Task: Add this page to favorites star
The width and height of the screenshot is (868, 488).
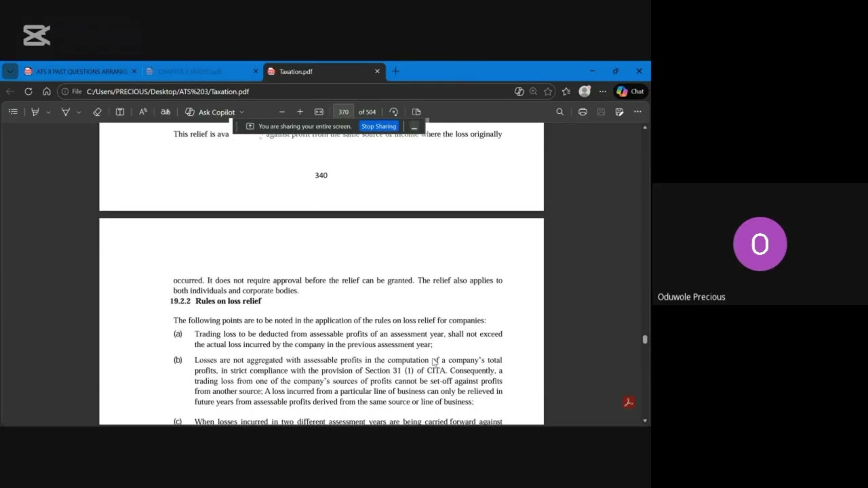Action: (x=548, y=91)
